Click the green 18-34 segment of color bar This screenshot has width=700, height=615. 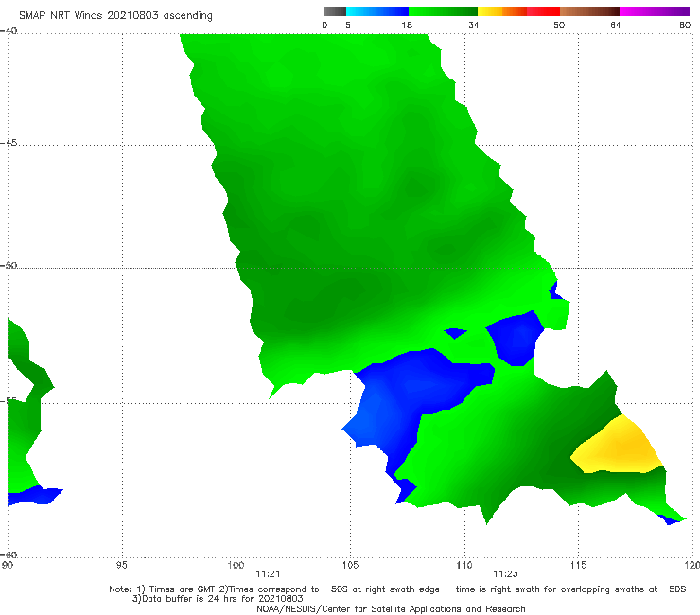point(443,11)
